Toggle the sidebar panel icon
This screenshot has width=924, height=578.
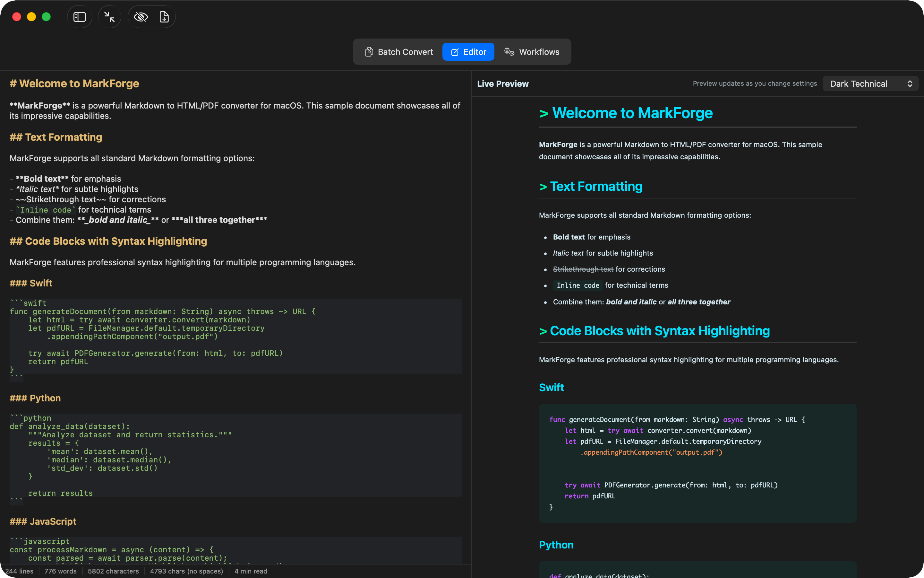click(x=80, y=17)
